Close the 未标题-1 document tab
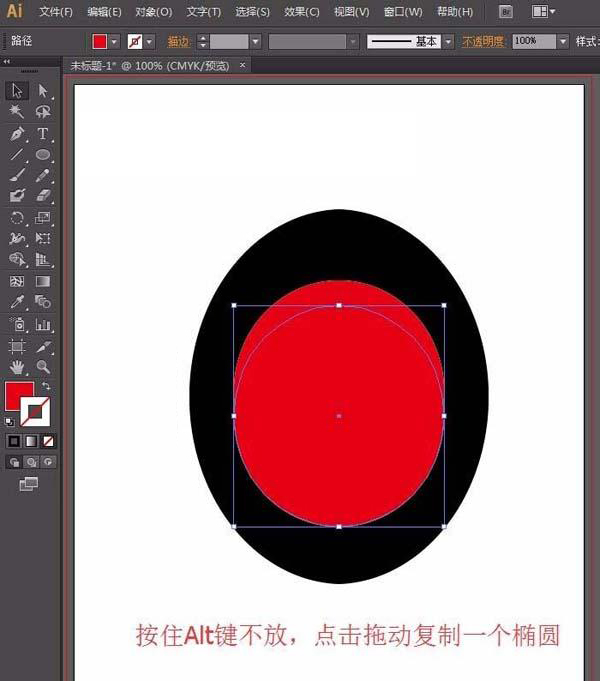 click(x=242, y=65)
